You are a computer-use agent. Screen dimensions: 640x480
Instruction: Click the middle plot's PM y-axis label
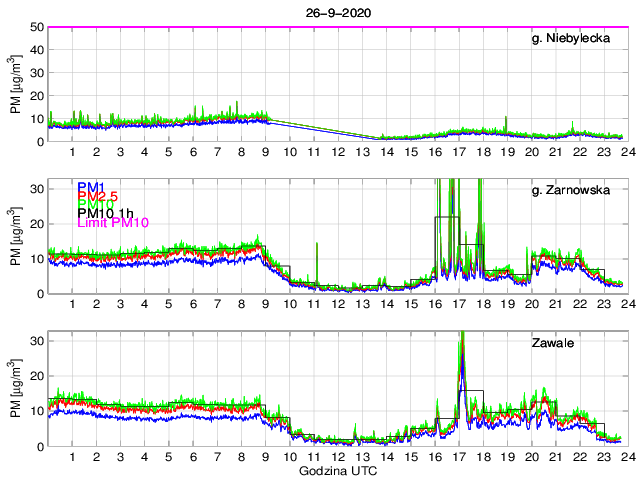15,236
